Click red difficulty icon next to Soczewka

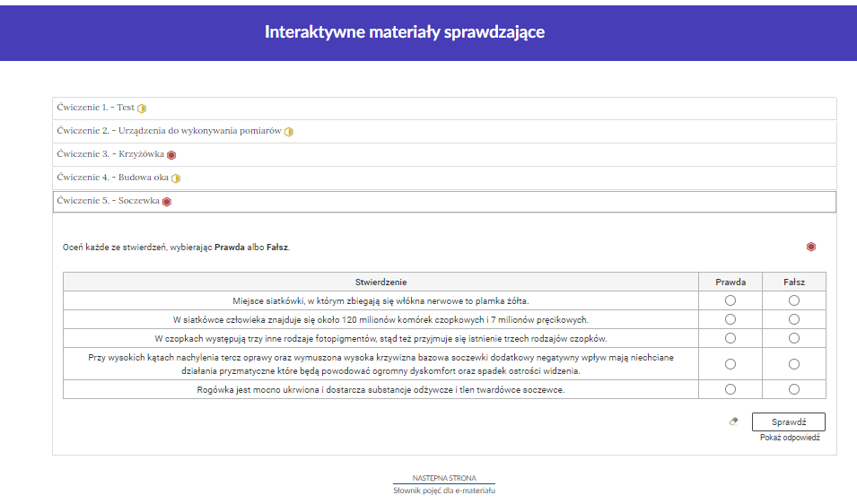tap(167, 202)
